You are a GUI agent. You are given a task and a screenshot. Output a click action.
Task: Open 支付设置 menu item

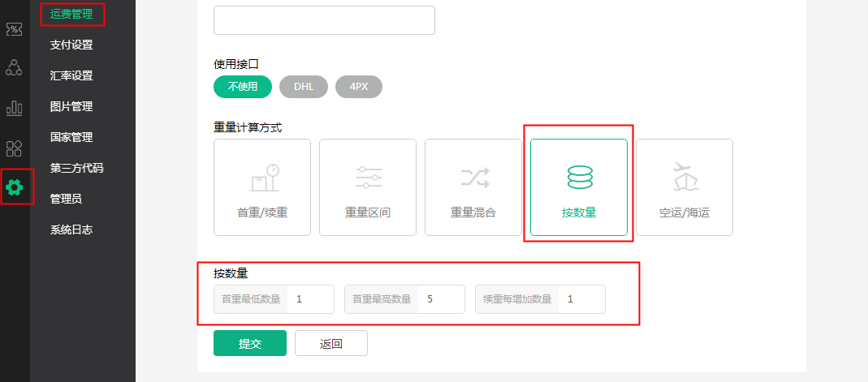[71, 45]
